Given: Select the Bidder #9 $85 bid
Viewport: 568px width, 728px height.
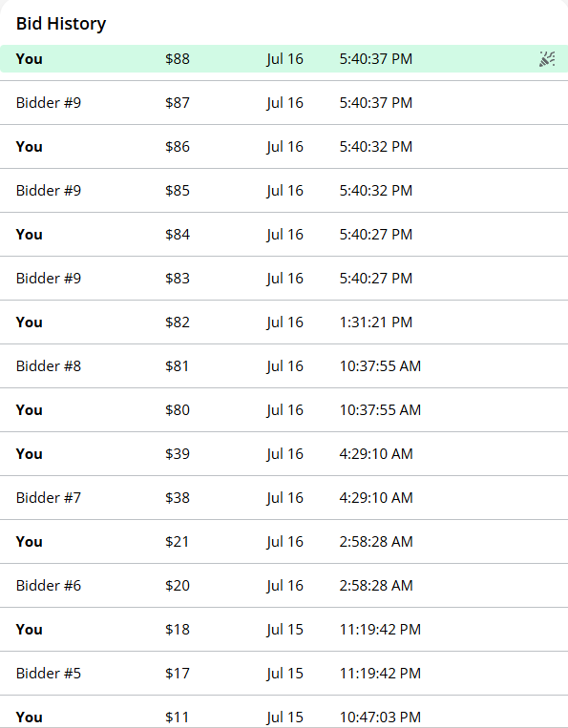Looking at the screenshot, I should click(x=284, y=191).
